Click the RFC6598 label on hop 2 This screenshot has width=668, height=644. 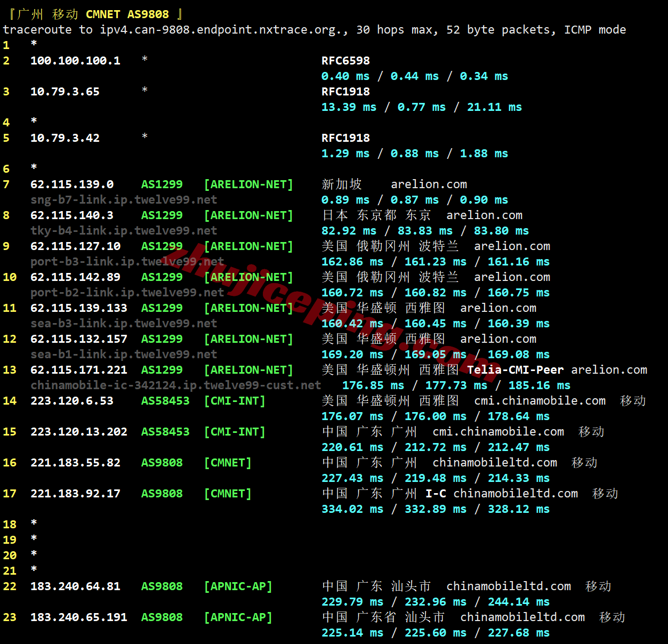tap(345, 61)
